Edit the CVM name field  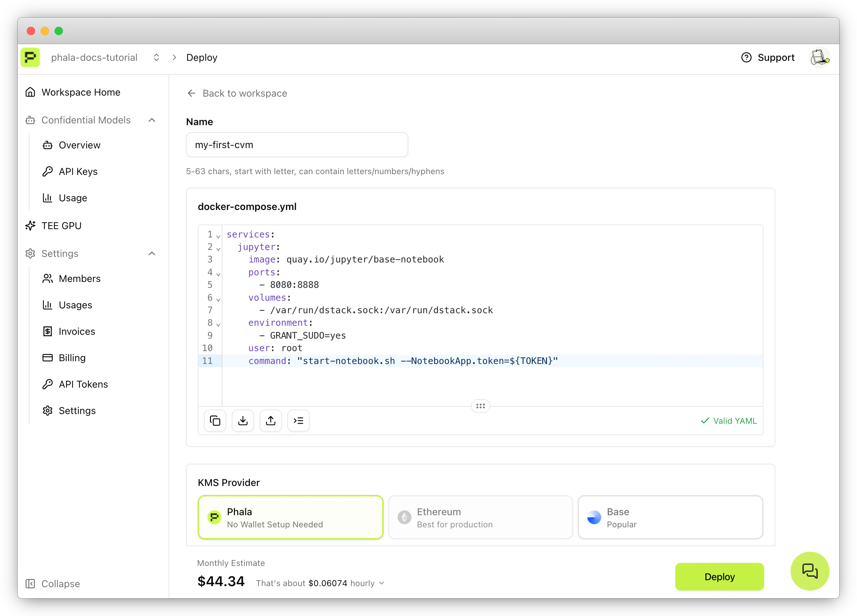coord(297,144)
